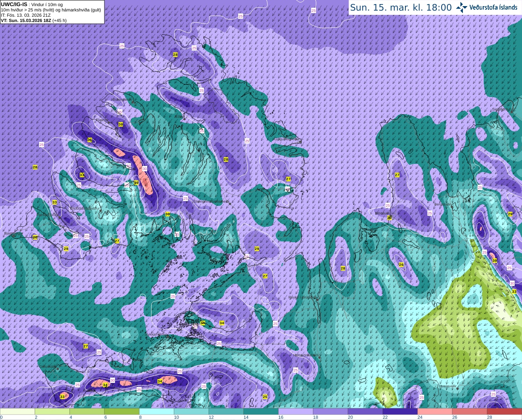Click the Bergstaðir station label
522x420 pixels.
coord(443,204)
